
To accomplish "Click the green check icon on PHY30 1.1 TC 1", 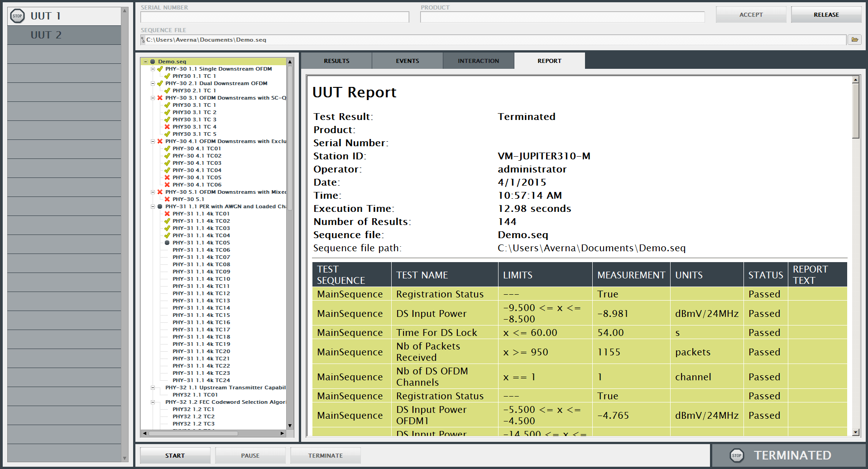I will pyautogui.click(x=167, y=76).
